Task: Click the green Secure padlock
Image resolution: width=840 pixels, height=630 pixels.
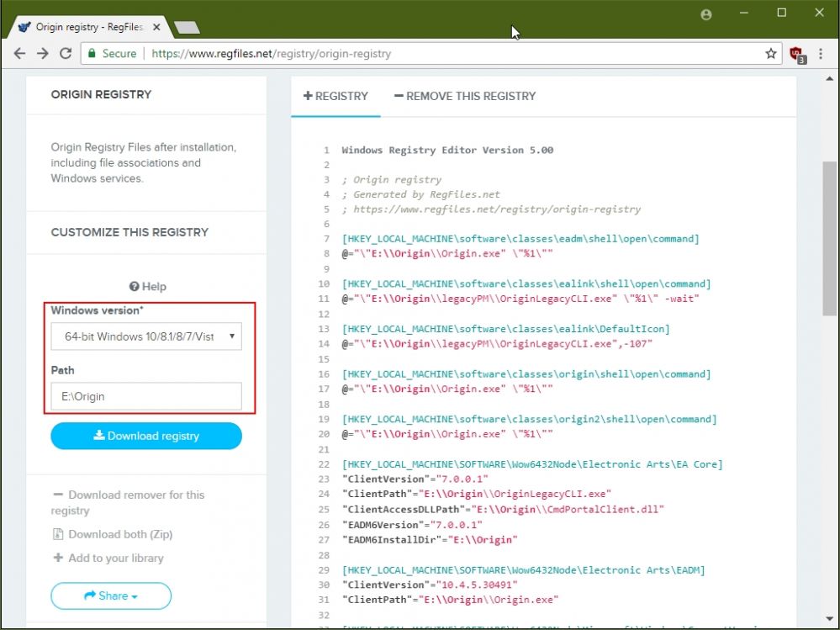Action: click(x=92, y=53)
